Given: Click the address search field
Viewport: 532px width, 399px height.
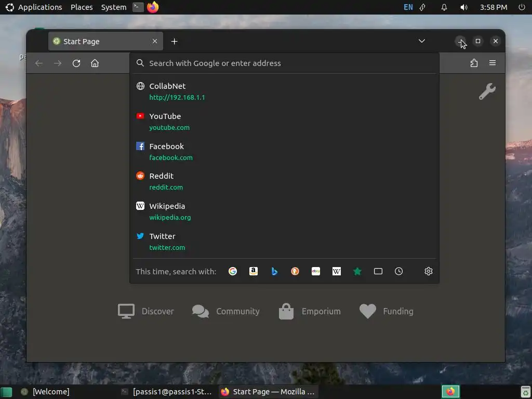Looking at the screenshot, I should pyautogui.click(x=284, y=63).
